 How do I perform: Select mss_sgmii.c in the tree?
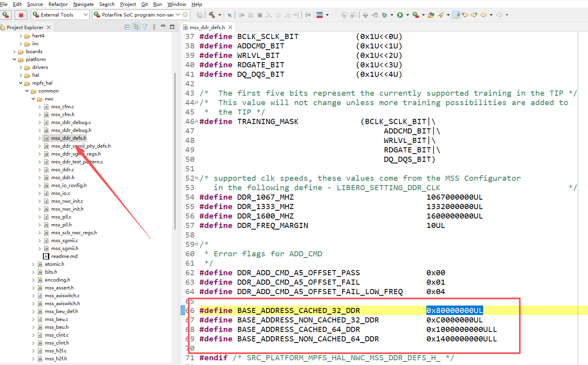coord(65,241)
